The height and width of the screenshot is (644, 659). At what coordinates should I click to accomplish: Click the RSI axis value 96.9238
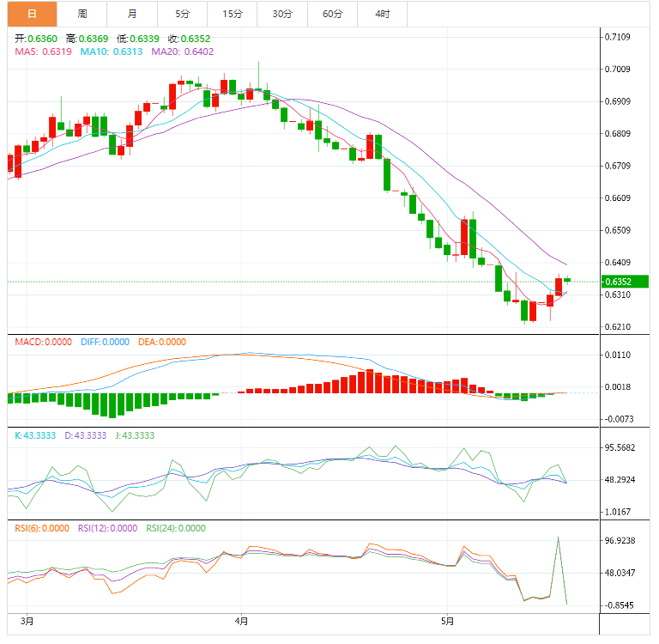pos(620,540)
